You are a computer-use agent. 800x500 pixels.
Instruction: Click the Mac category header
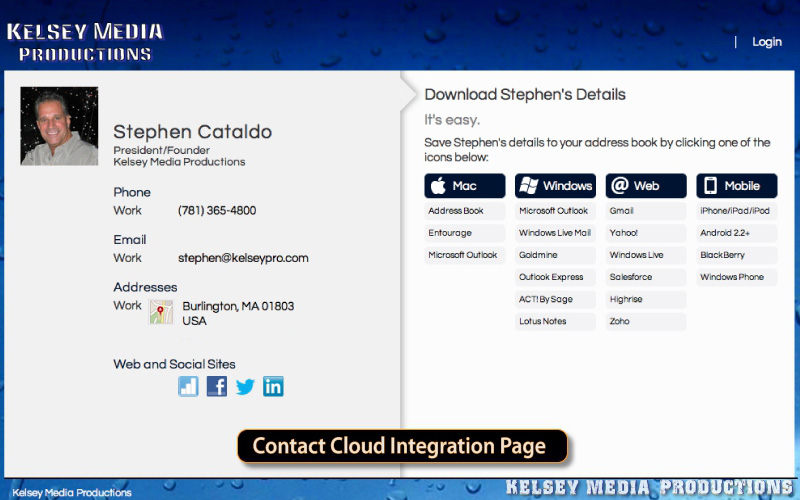[x=465, y=186]
